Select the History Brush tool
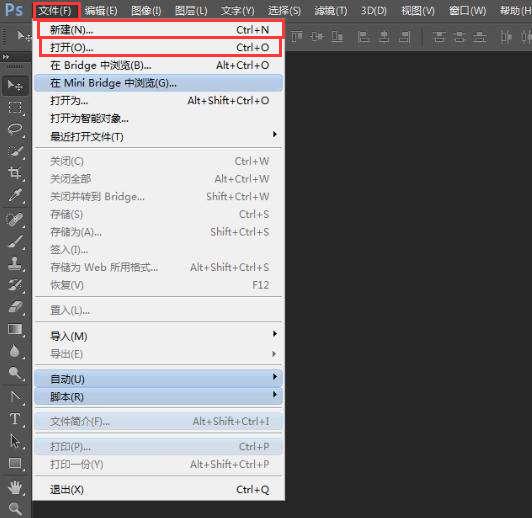The height and width of the screenshot is (518, 532). pyautogui.click(x=15, y=285)
